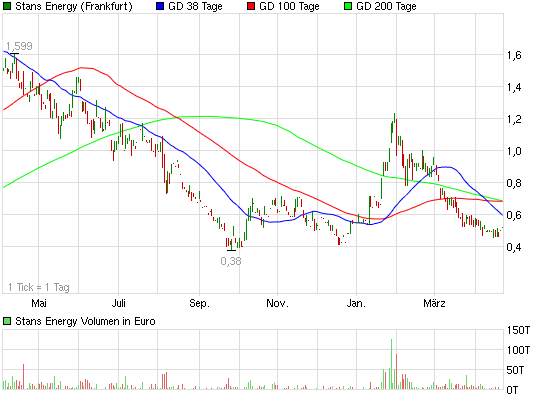
Task: Click the März month label
Action: click(434, 303)
